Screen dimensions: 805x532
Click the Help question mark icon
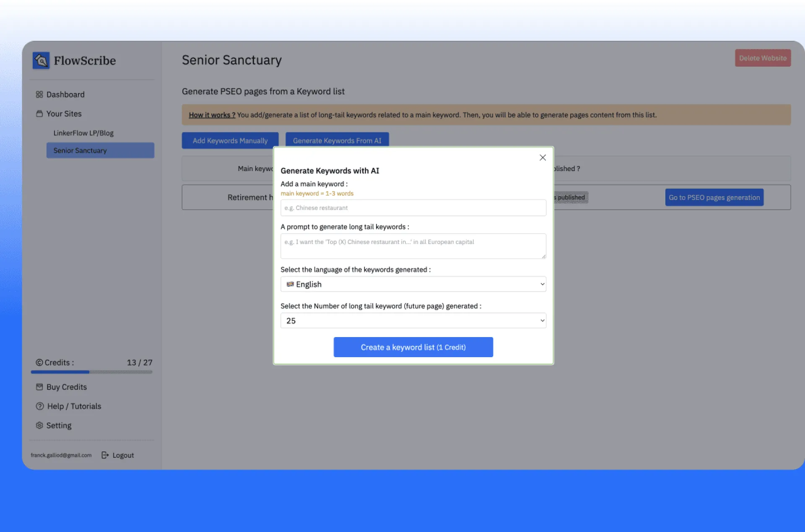tap(40, 406)
